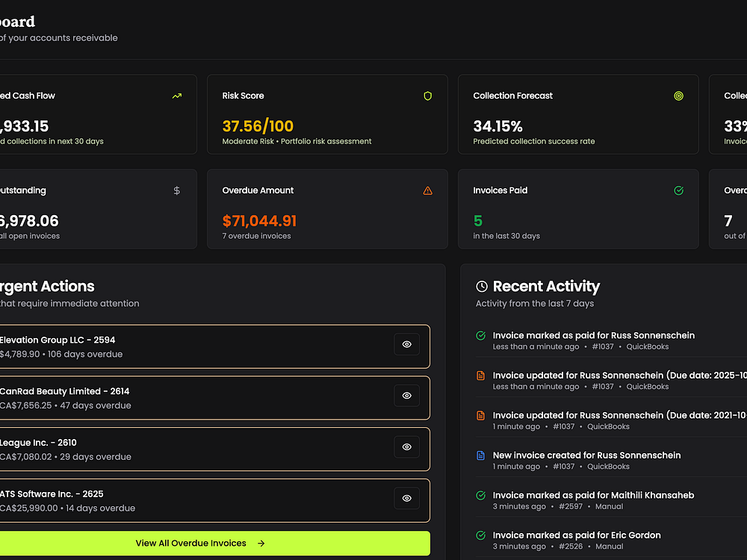Viewport: 747px width, 560px height.
Task: Click the Collection Forecast 34.15% card
Action: tap(578, 114)
